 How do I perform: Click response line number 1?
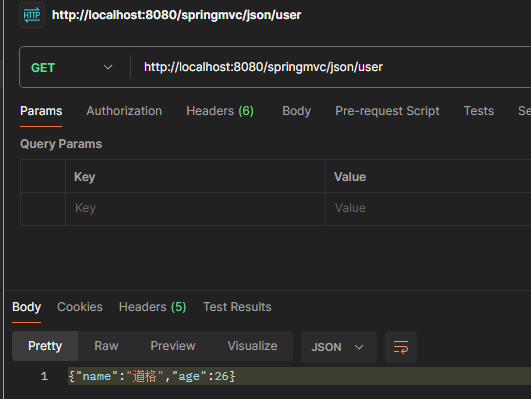click(44, 376)
